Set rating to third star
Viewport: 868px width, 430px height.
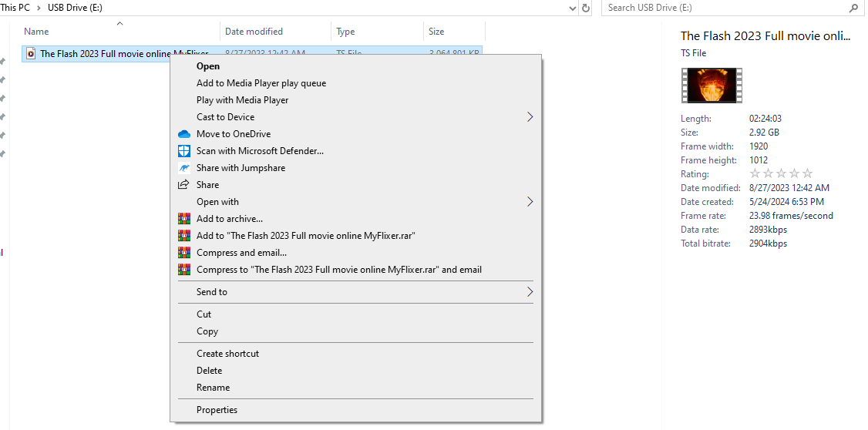(x=781, y=173)
